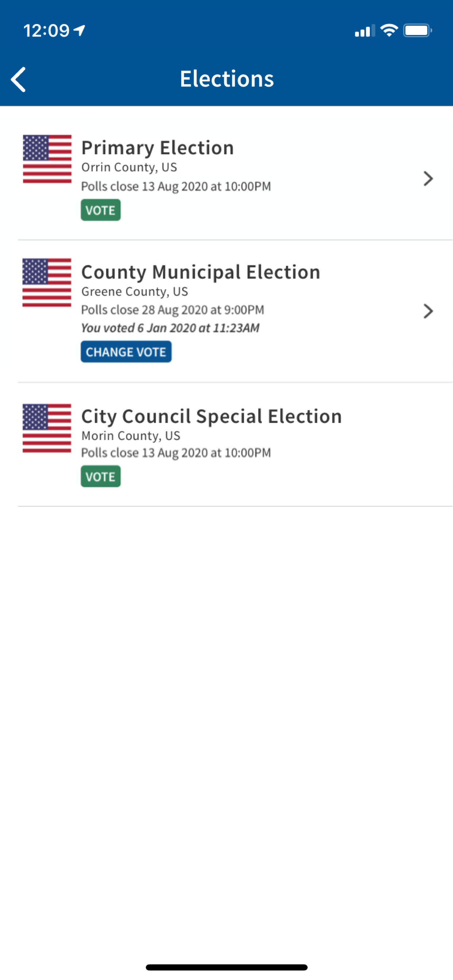Screen dimensions: 453x980
Task: Tap the Elections header title
Action: [x=226, y=79]
